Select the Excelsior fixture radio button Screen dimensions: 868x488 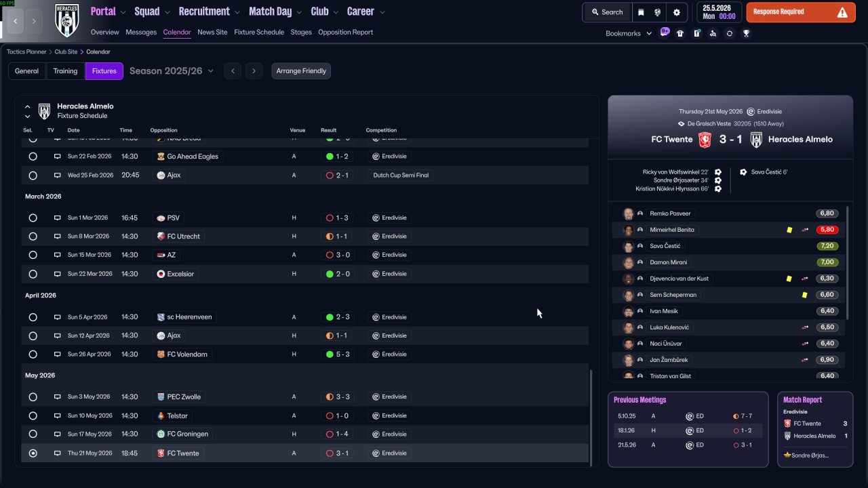[33, 274]
